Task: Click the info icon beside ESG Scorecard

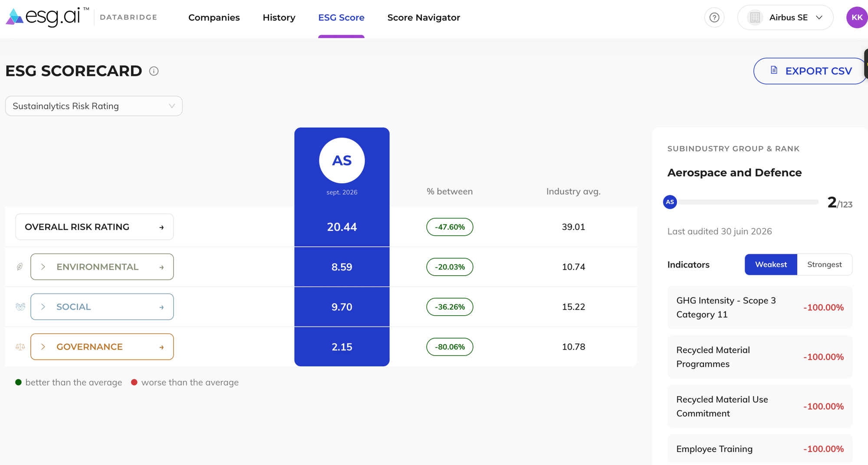Action: (154, 71)
